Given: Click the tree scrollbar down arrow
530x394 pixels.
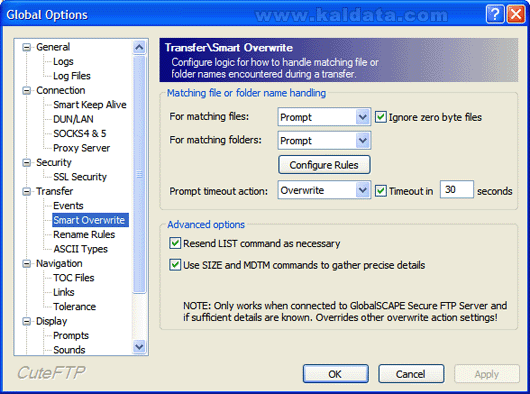Looking at the screenshot, I should coord(139,347).
